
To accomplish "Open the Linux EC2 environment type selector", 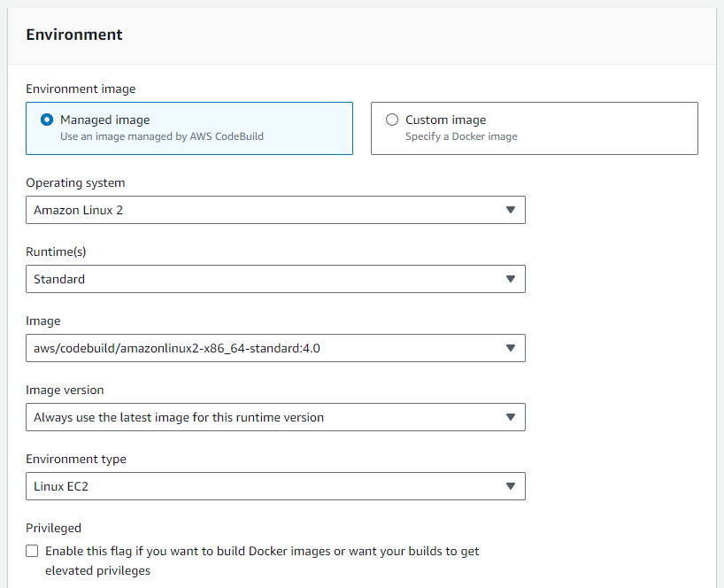I will click(266, 486).
